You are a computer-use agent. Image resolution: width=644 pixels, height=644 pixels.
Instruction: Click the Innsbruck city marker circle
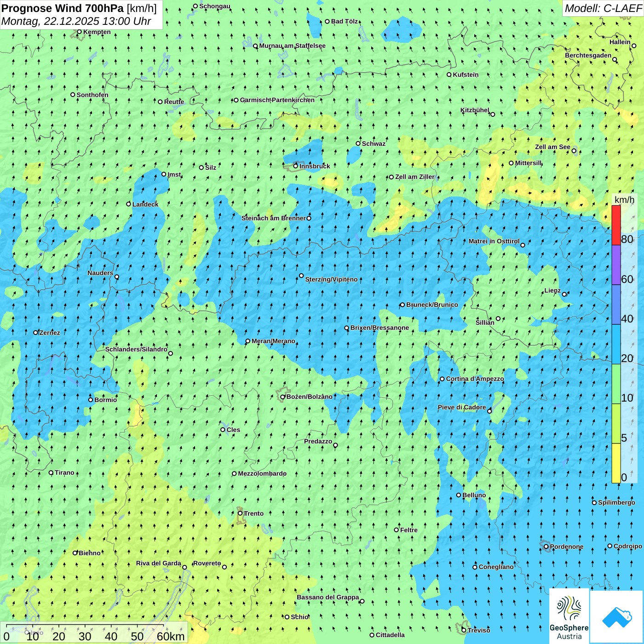[295, 166]
